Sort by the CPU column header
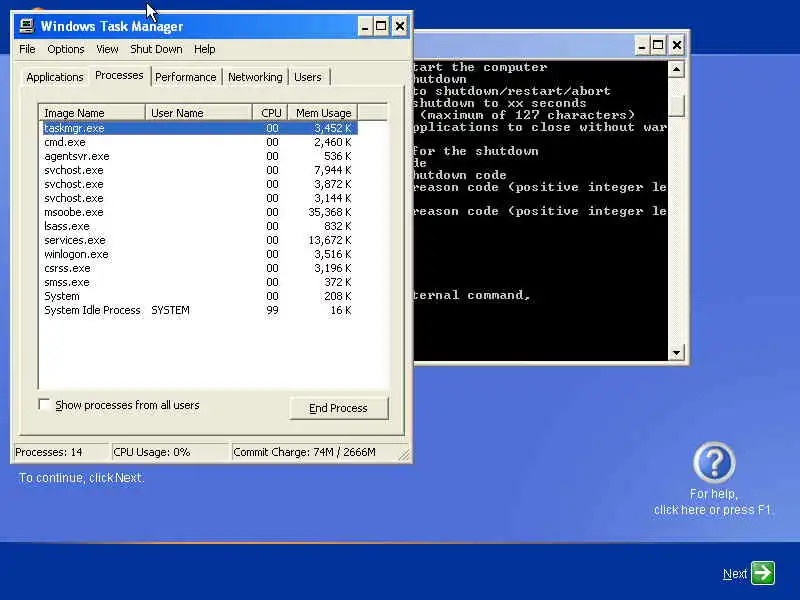Image resolution: width=800 pixels, height=600 pixels. pos(270,113)
